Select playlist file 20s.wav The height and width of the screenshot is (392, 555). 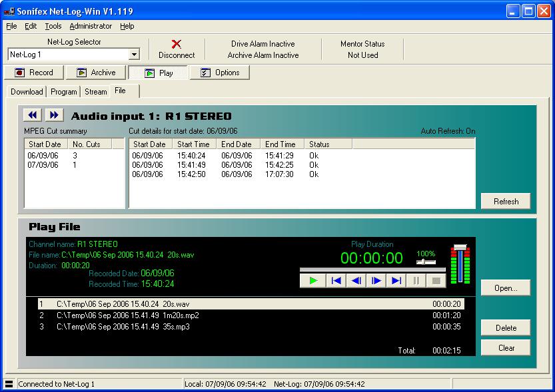[x=251, y=304]
